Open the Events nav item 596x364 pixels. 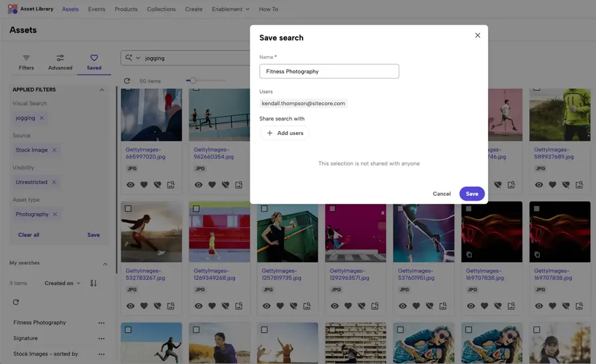(97, 9)
